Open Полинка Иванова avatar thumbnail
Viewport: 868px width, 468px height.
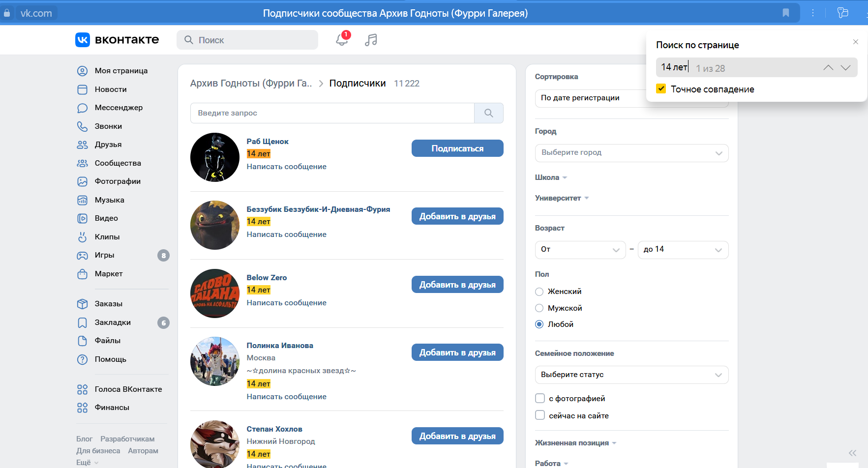pyautogui.click(x=215, y=361)
